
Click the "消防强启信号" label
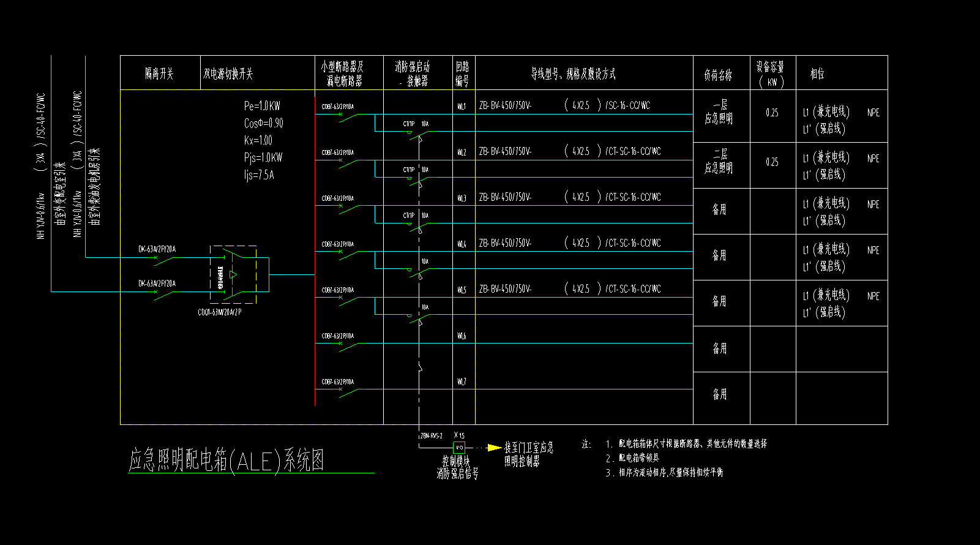[457, 473]
